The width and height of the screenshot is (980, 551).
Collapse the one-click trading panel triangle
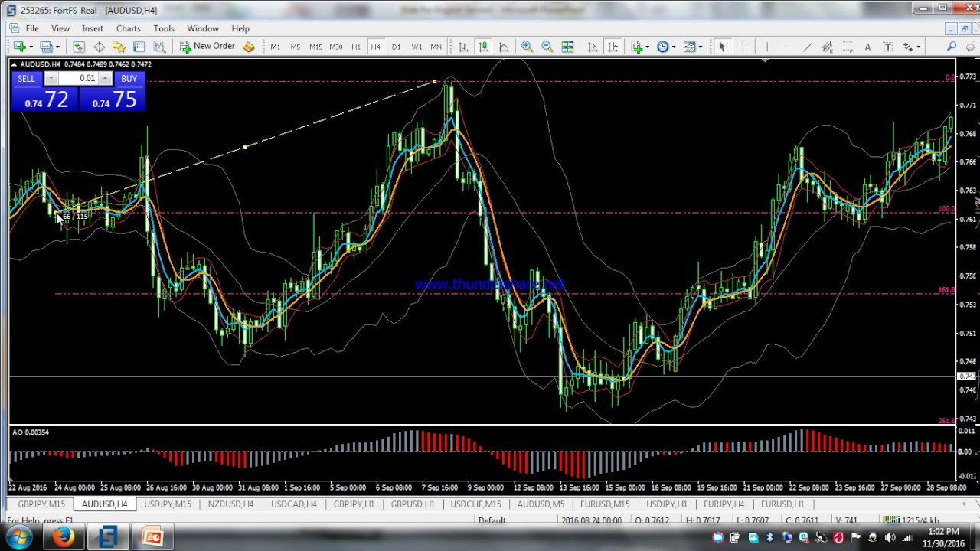[x=14, y=64]
